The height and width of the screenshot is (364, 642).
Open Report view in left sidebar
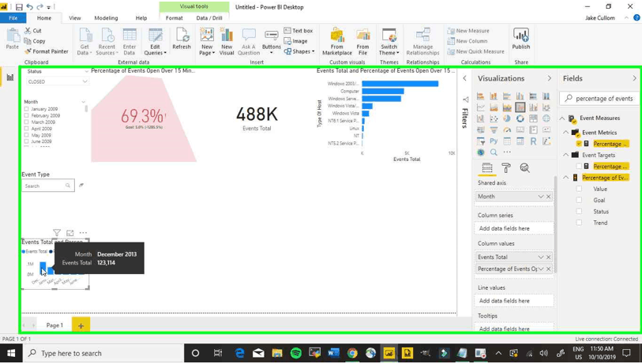click(9, 77)
